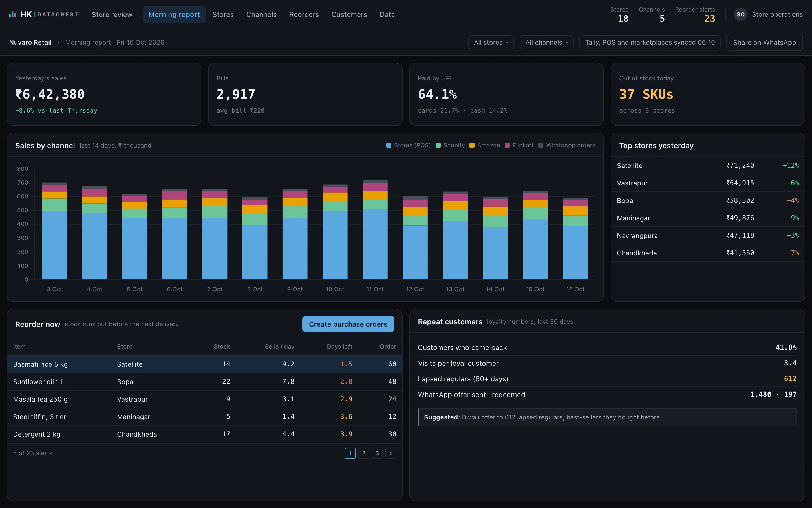Click Create purchase orders button
Viewport: 812px width, 508px height.
348,324
